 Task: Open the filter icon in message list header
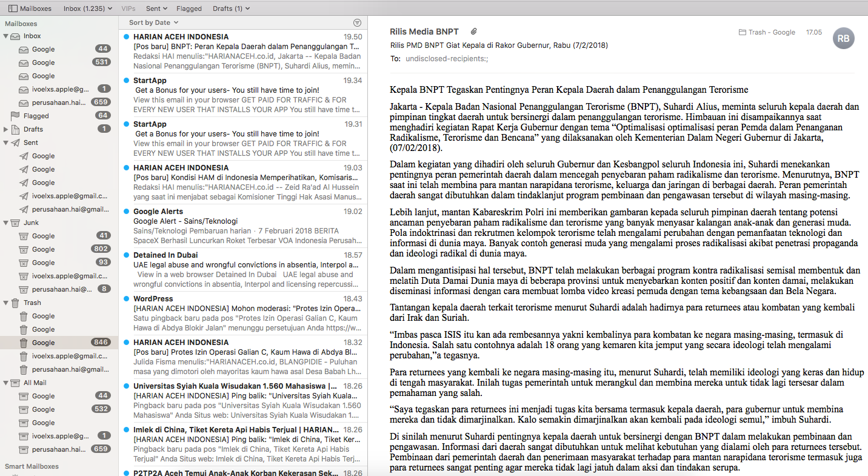pos(357,22)
